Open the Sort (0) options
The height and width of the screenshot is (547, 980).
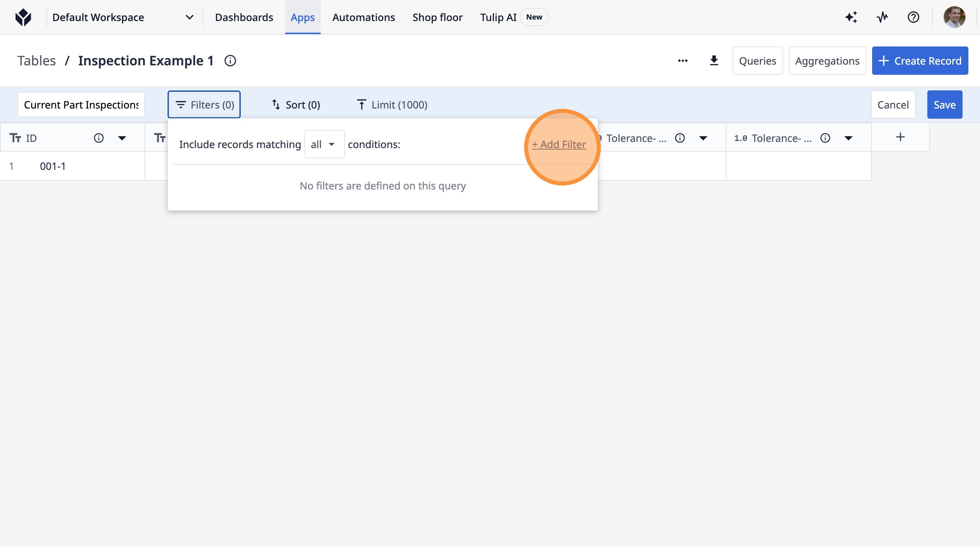(x=296, y=105)
